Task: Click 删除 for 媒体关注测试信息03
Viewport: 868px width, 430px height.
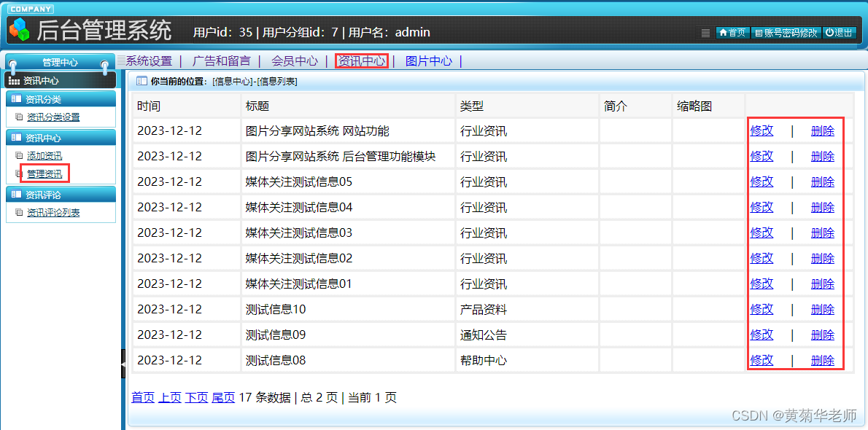Action: (823, 233)
